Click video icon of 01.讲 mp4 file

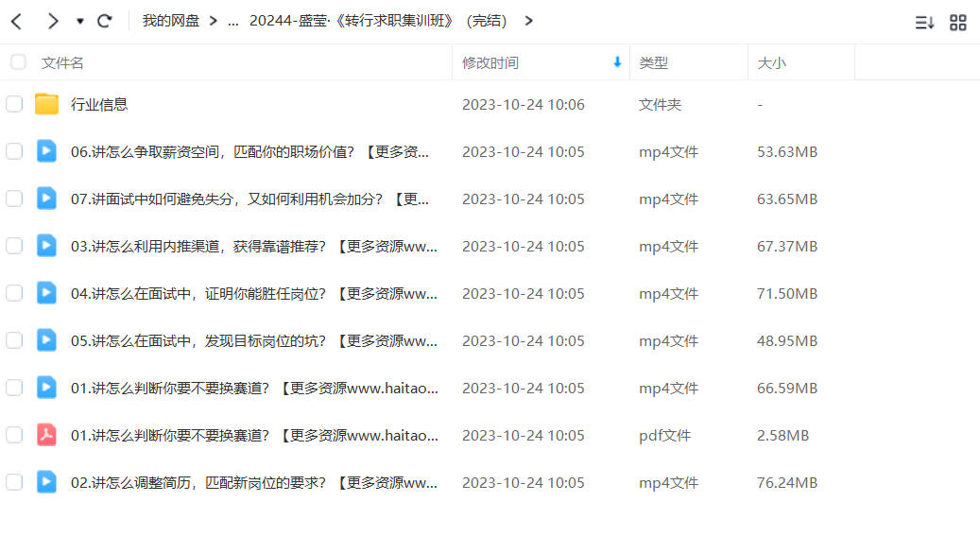[46, 387]
